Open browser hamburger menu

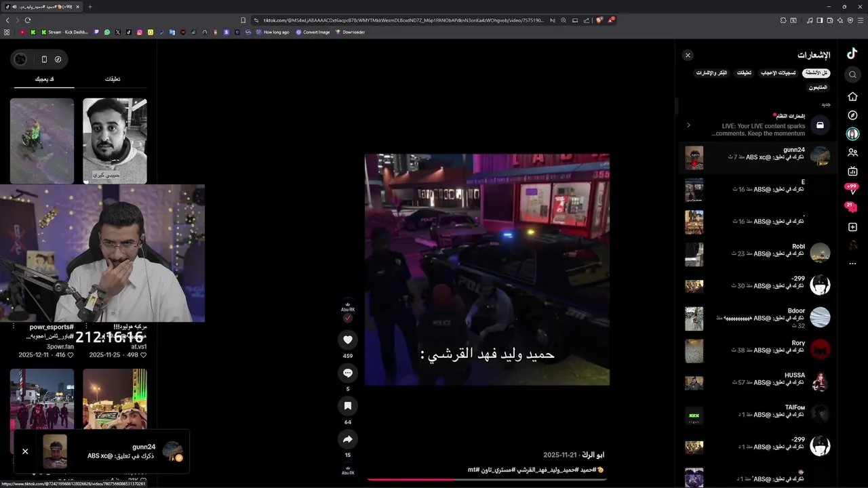coord(861,20)
